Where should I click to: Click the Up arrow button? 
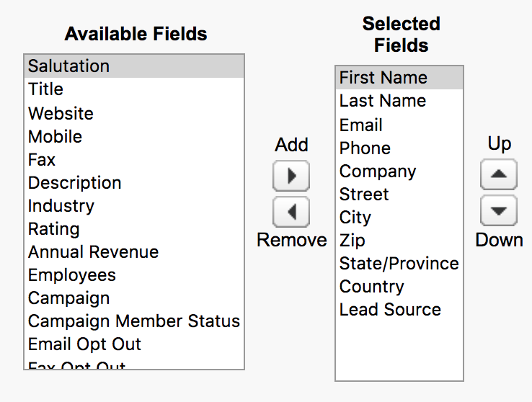[499, 174]
